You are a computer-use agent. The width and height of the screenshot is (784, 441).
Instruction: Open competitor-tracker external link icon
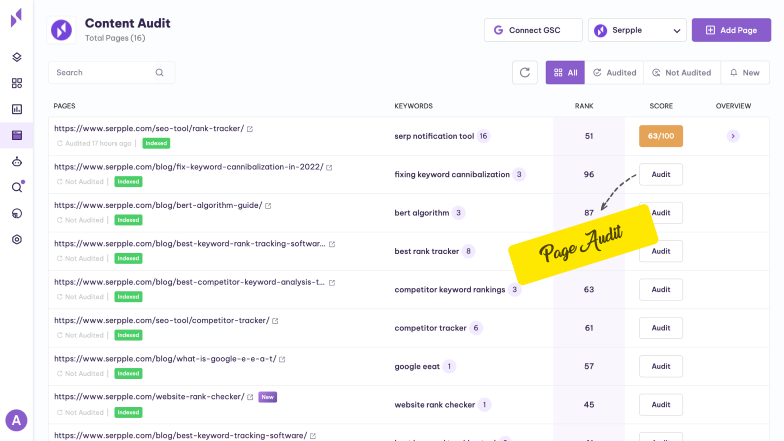point(275,320)
